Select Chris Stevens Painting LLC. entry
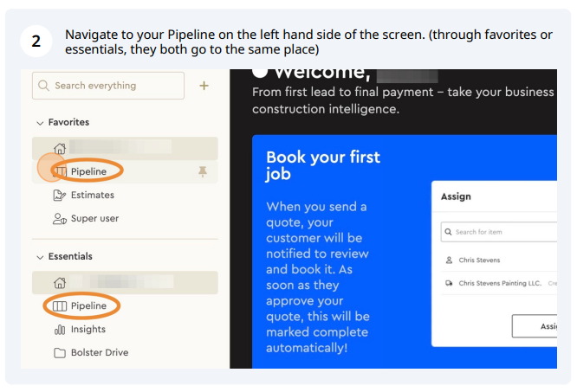 coord(499,283)
